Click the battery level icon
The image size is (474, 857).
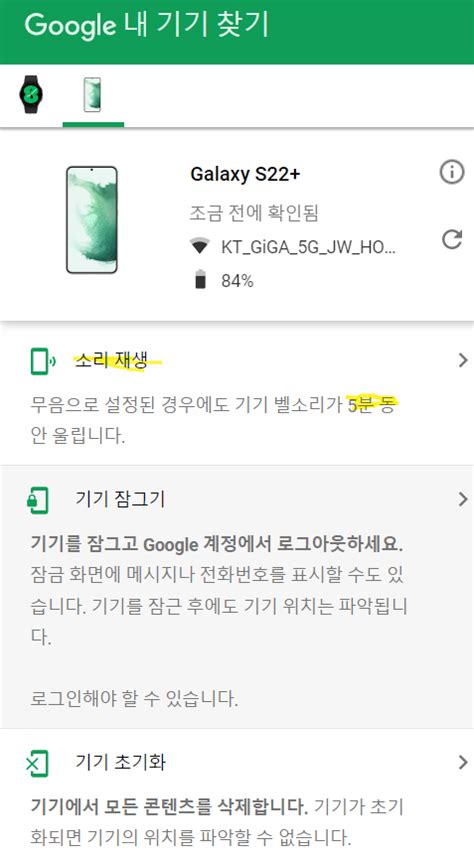click(201, 279)
